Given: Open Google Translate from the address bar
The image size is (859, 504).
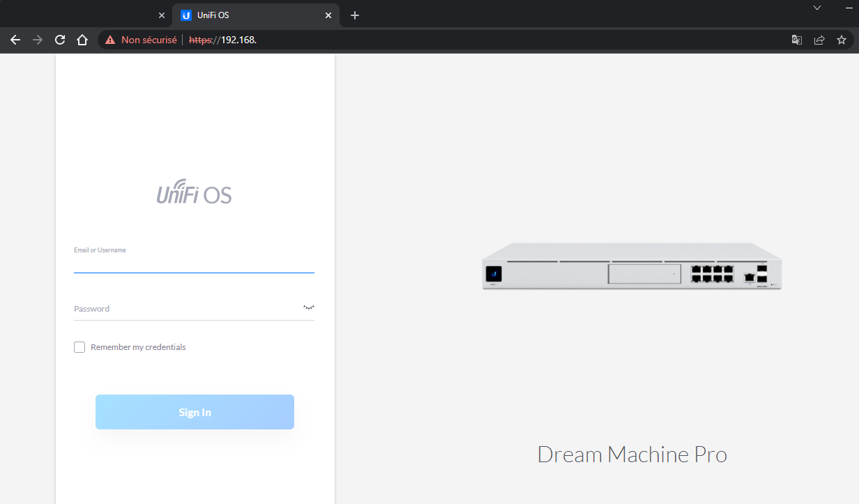Looking at the screenshot, I should [x=796, y=40].
